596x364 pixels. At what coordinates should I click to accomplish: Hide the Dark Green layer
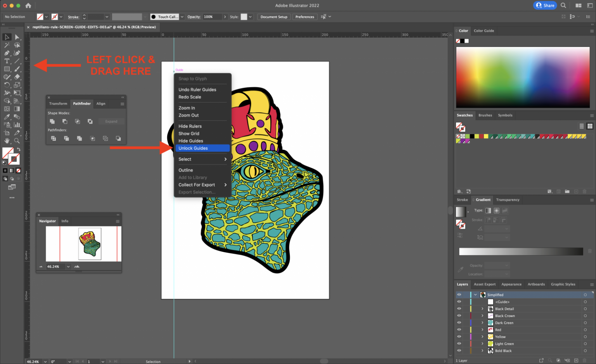coord(459,322)
